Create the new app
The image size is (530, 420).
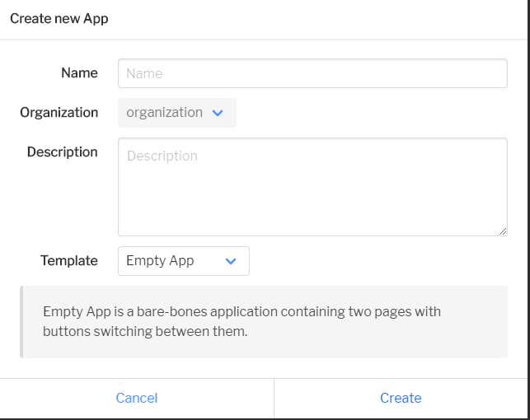[401, 398]
